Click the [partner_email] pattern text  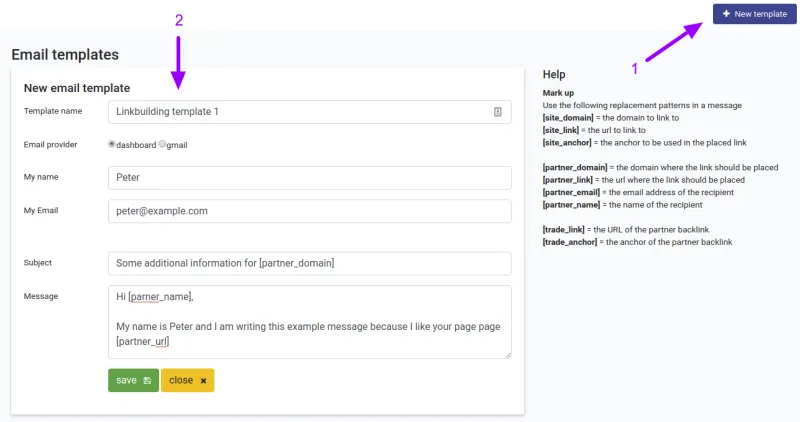click(571, 192)
